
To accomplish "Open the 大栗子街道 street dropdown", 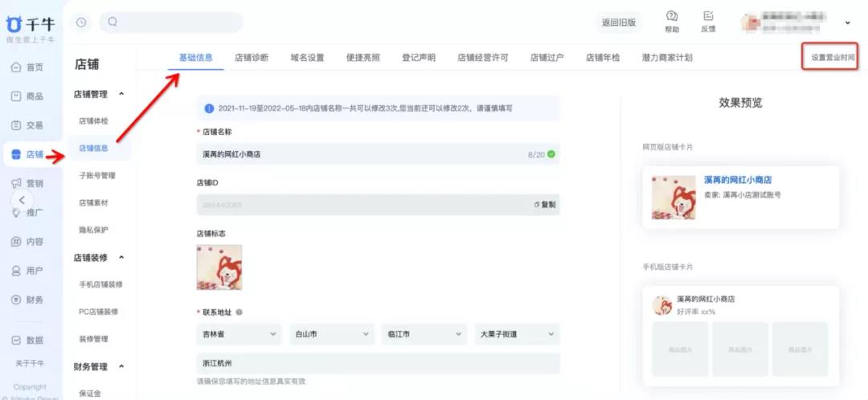I will [517, 334].
